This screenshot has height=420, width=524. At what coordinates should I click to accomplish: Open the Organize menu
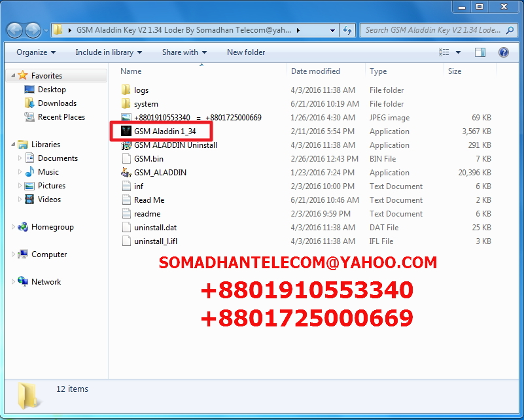(x=36, y=52)
